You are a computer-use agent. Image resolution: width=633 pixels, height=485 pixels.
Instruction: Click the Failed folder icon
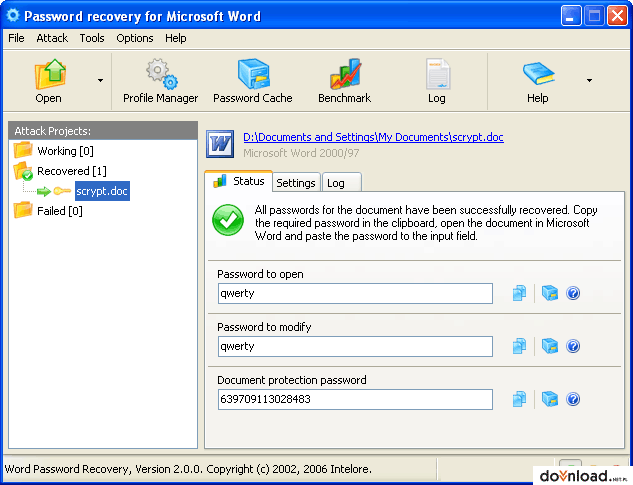coord(23,210)
